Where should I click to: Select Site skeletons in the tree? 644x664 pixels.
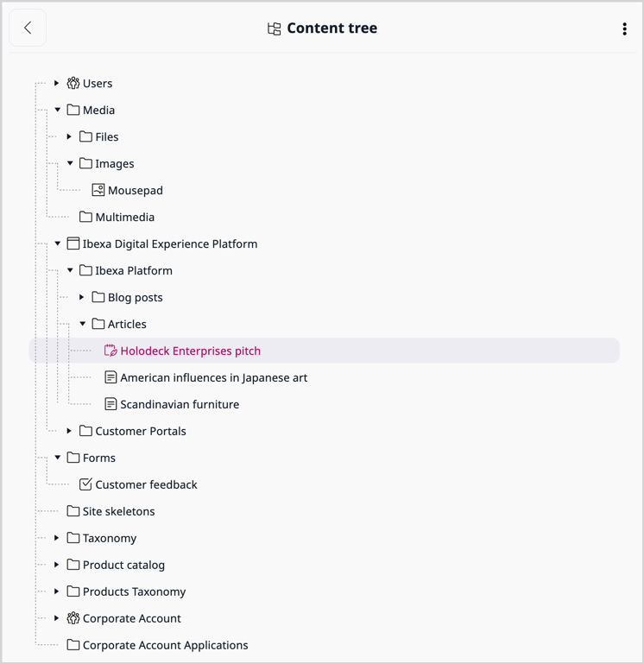[x=118, y=511]
